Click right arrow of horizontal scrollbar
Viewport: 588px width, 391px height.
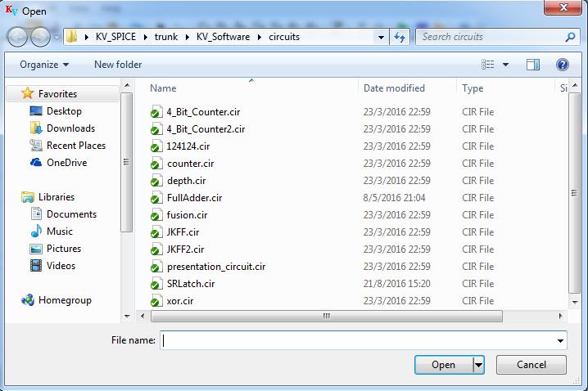(560, 316)
